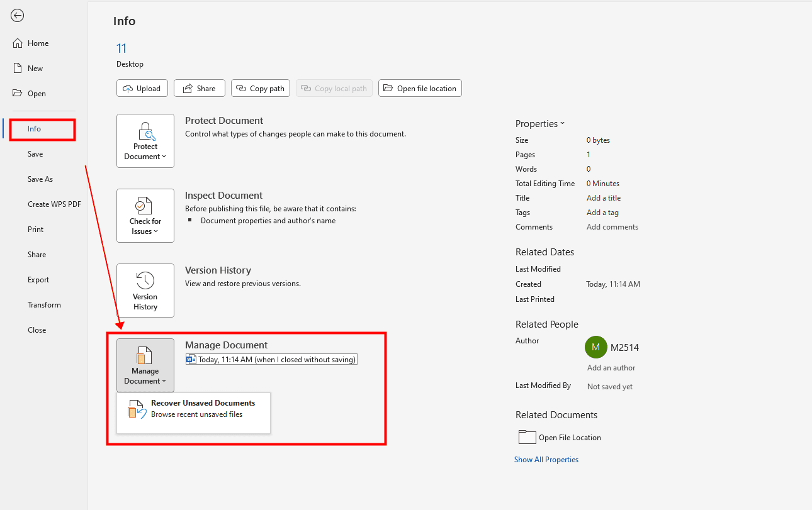
Task: Open Version History button
Action: pyautogui.click(x=145, y=291)
